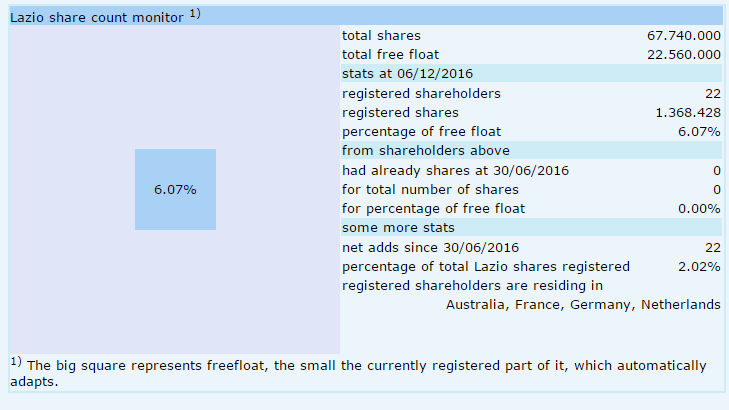Click the Lazio share count monitor title
Viewport: 729px width, 410px height.
pos(96,18)
